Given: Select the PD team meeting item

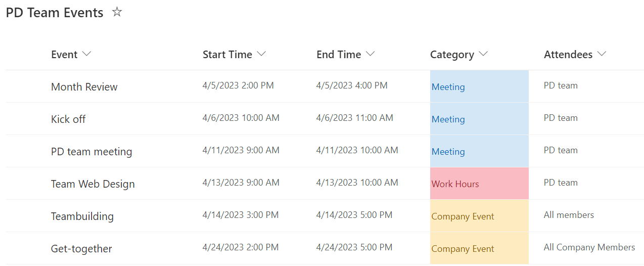Looking at the screenshot, I should coord(91,152).
